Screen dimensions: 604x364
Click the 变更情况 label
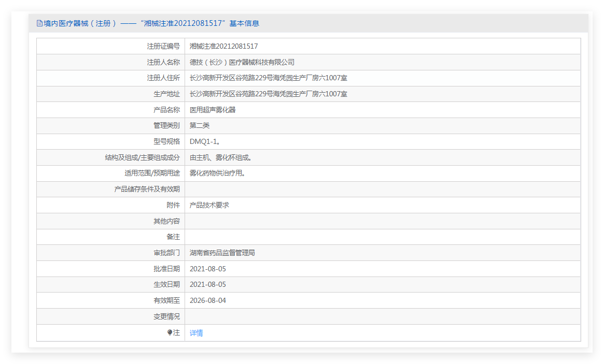(167, 317)
